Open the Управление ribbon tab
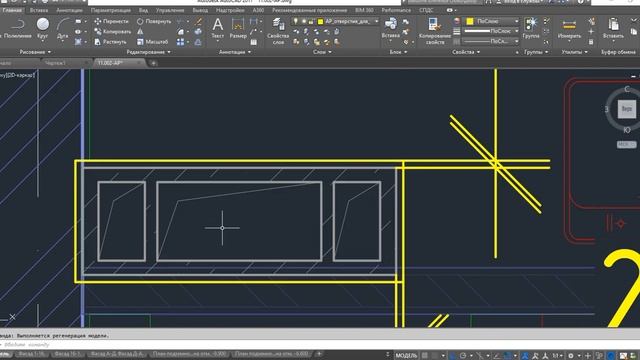640x360 pixels. (170, 10)
